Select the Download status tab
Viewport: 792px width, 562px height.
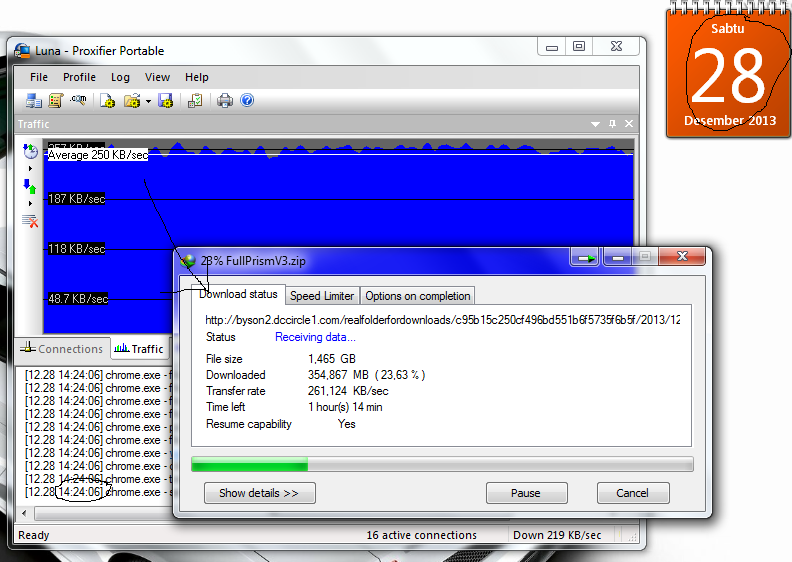pos(238,294)
